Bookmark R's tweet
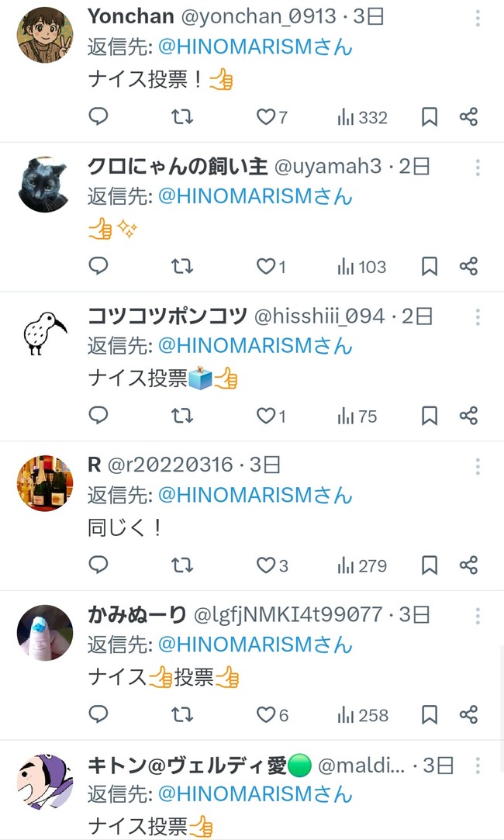Viewport: 504px width, 840px height. (430, 565)
